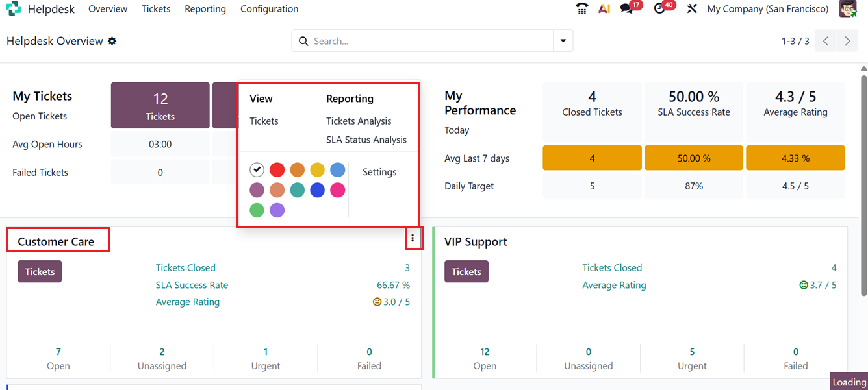The height and width of the screenshot is (390, 868).
Task: Select SLA Status Analysis from the menu
Action: click(x=366, y=139)
